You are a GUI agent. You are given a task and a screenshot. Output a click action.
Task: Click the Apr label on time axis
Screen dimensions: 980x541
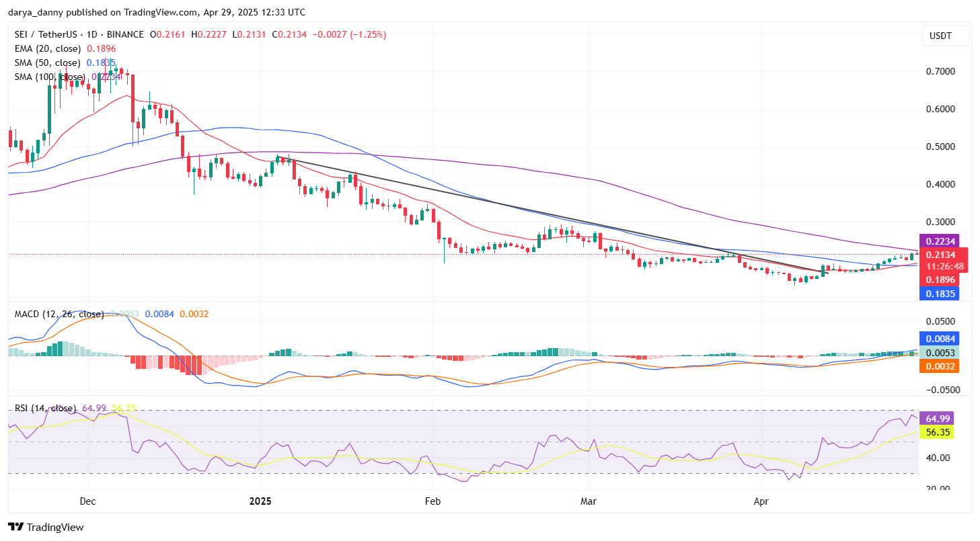click(x=761, y=501)
